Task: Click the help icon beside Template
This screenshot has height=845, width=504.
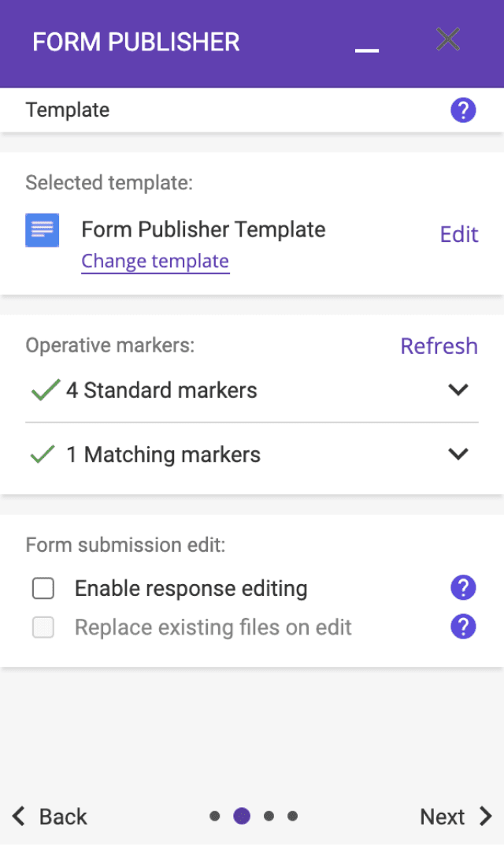Action: (x=463, y=110)
